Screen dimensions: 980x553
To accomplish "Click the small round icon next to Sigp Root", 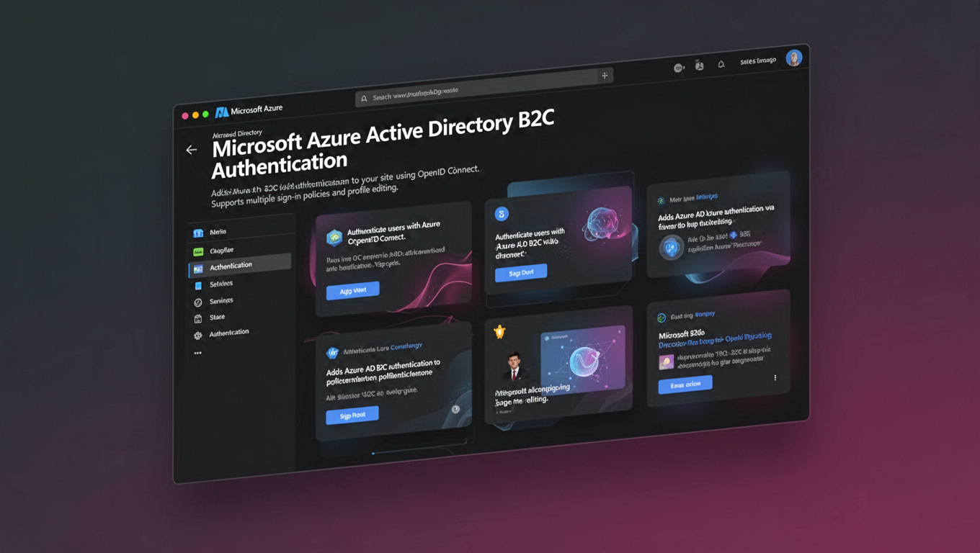I will (455, 409).
